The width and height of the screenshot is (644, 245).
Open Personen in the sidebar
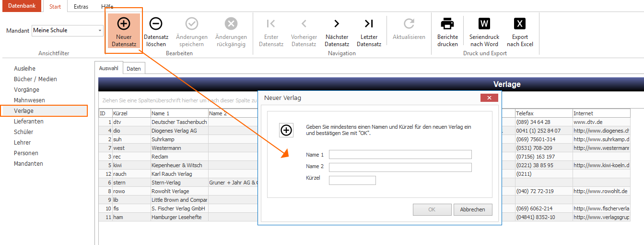pos(26,153)
